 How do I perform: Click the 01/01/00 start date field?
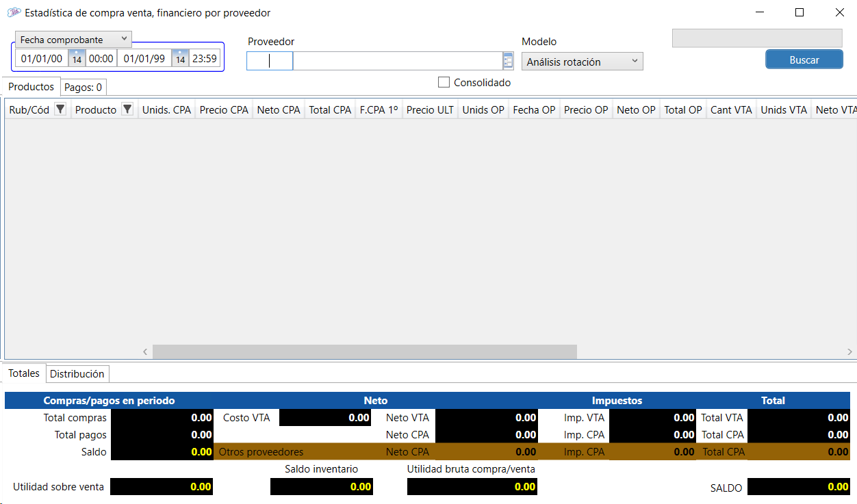[x=42, y=59]
